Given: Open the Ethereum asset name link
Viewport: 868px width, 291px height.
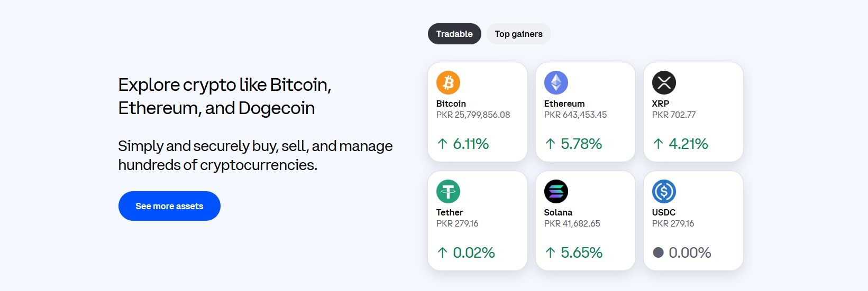Looking at the screenshot, I should pos(564,104).
